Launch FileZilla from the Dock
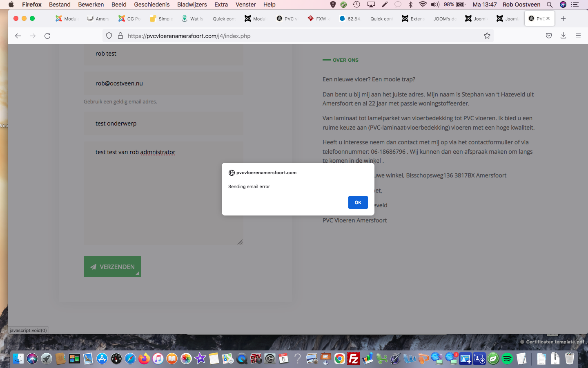Image resolution: width=588 pixels, height=368 pixels. (354, 359)
